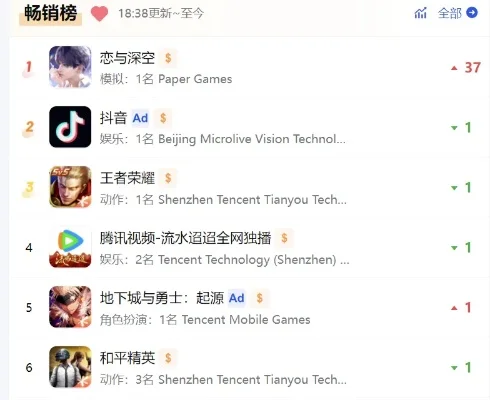490x400 pixels.
Task: Open the 和平精英 app icon
Action: [70, 367]
